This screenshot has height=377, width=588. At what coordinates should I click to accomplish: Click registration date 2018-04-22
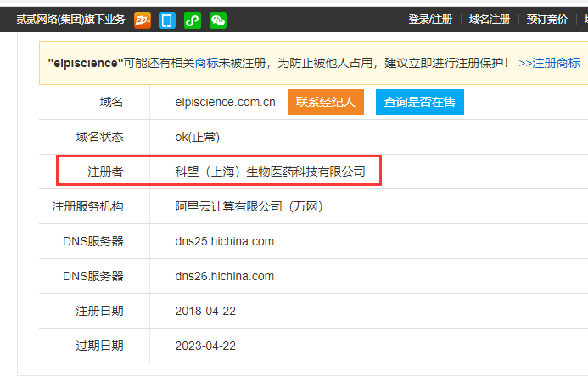pyautogui.click(x=205, y=311)
